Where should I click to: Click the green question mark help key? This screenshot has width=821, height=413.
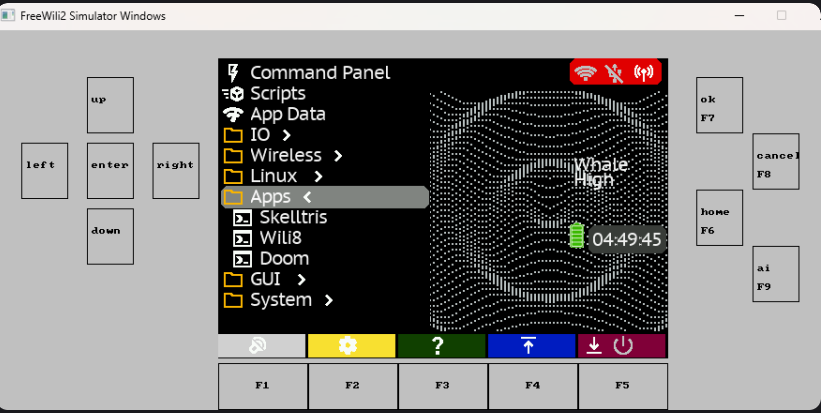441,346
